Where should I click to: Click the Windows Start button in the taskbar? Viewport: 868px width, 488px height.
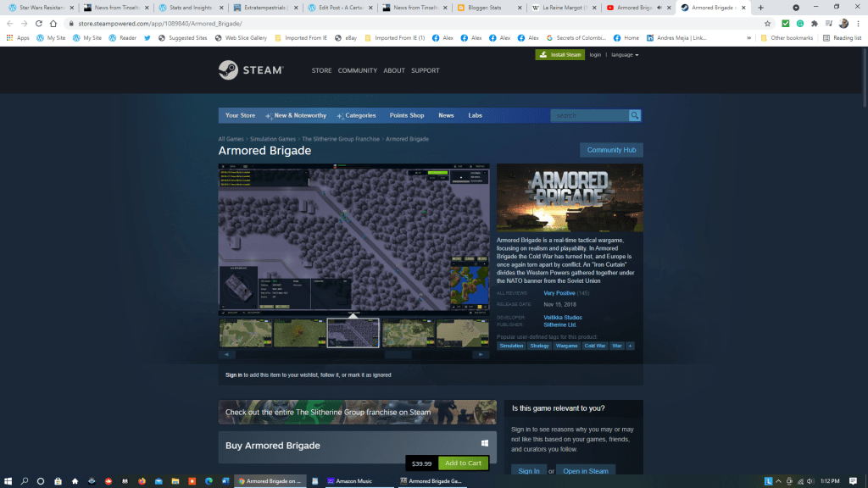(x=8, y=481)
